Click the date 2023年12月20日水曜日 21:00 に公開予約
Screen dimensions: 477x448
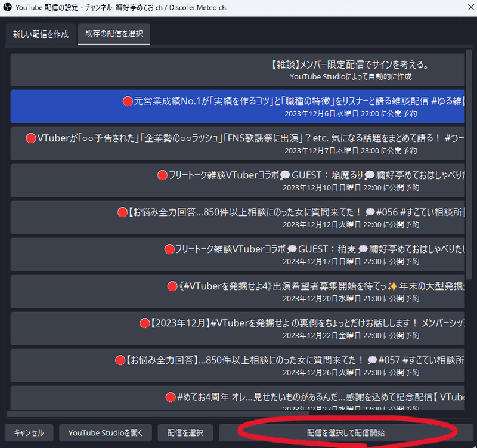pos(351,298)
